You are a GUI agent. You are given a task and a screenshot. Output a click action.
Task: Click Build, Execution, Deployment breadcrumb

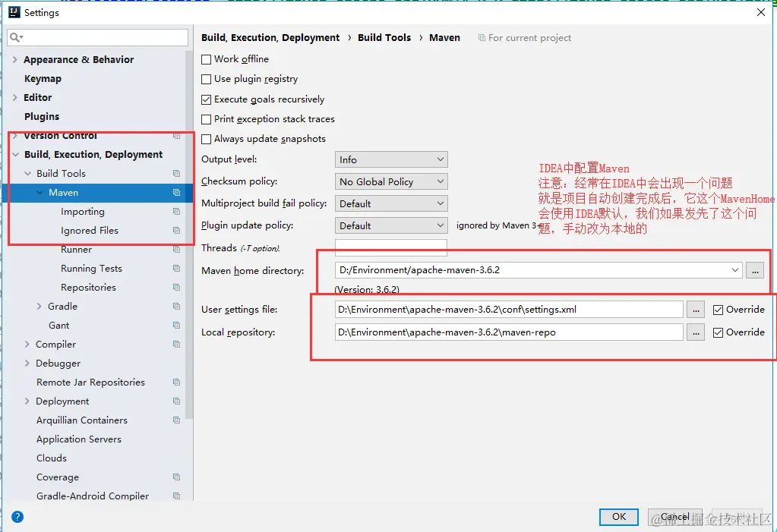[270, 38]
